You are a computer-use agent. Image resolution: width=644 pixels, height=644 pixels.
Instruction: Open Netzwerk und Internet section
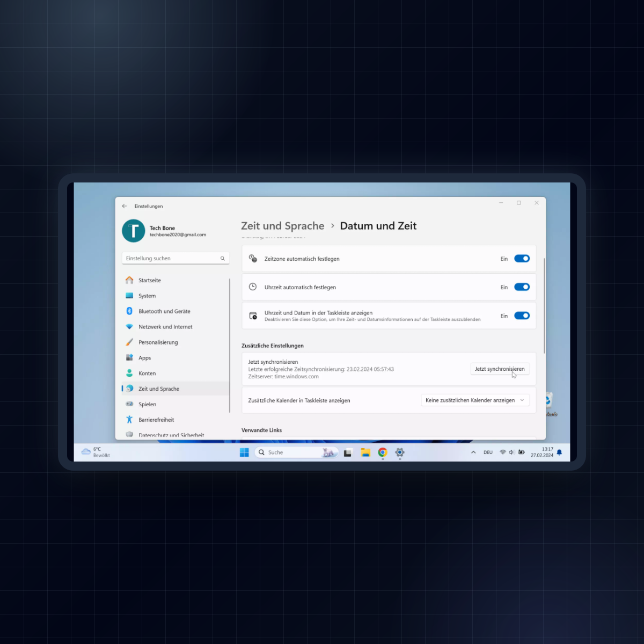pos(175,327)
